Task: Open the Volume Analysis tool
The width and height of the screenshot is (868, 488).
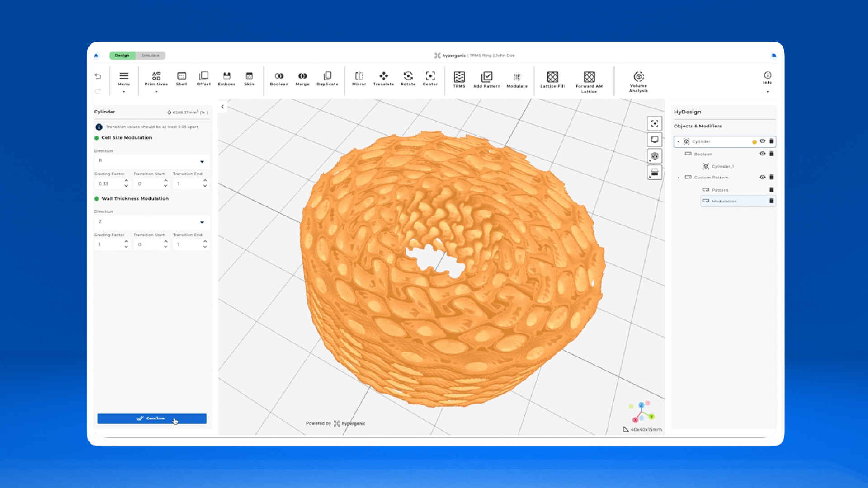Action: 638,76
